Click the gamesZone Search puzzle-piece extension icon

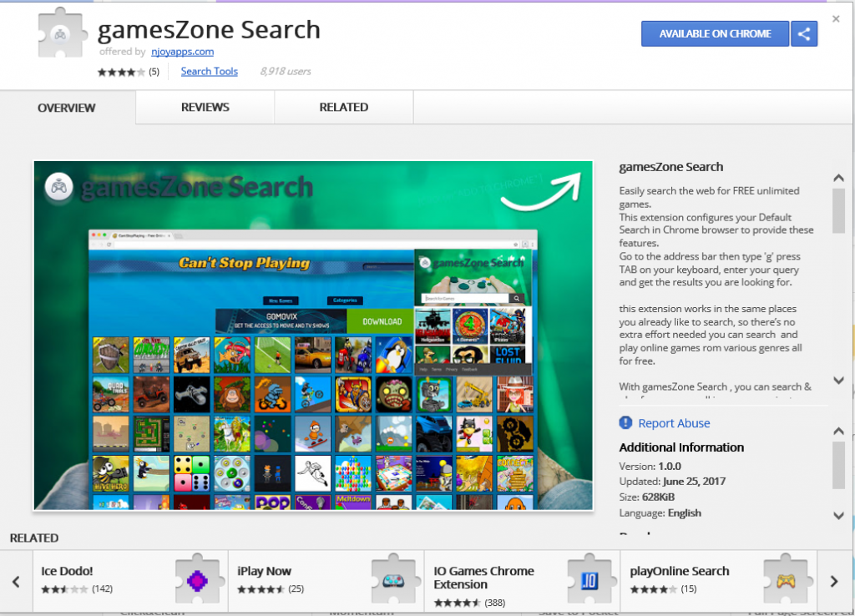61,33
